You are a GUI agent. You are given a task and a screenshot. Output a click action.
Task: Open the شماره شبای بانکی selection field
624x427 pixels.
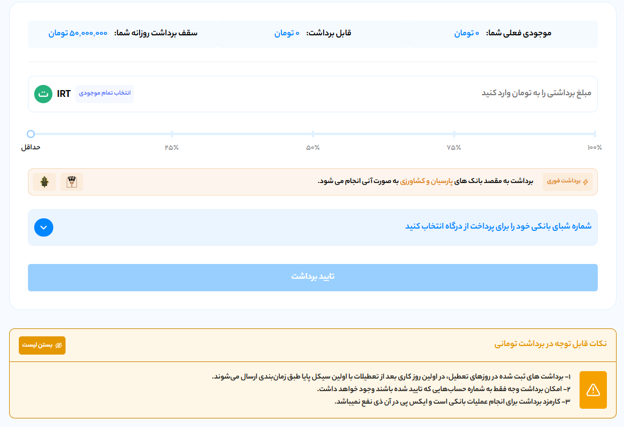(x=312, y=227)
